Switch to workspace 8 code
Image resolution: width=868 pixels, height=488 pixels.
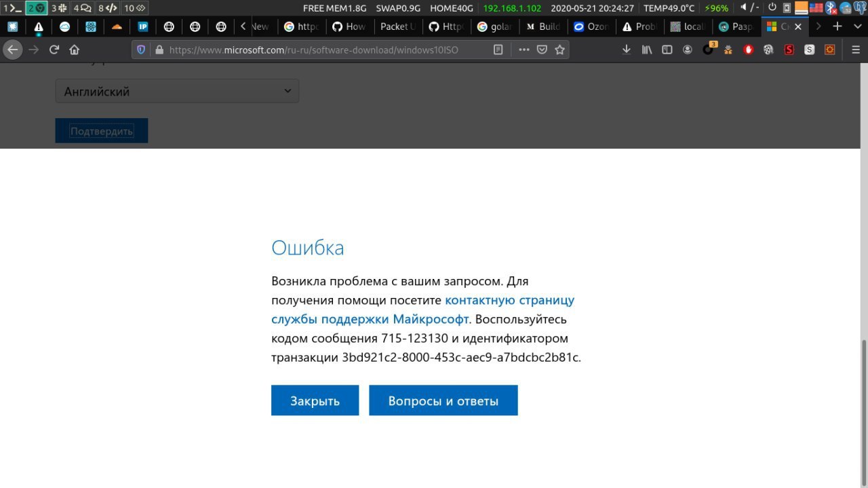point(108,8)
